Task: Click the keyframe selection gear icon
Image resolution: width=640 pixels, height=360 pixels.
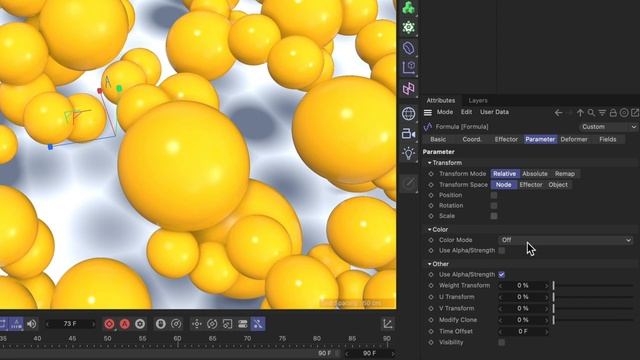Action: point(140,324)
